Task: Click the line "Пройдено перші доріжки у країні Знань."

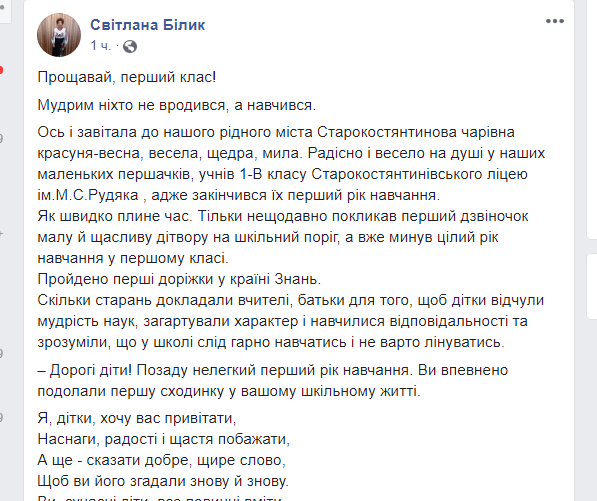Action: [179, 279]
